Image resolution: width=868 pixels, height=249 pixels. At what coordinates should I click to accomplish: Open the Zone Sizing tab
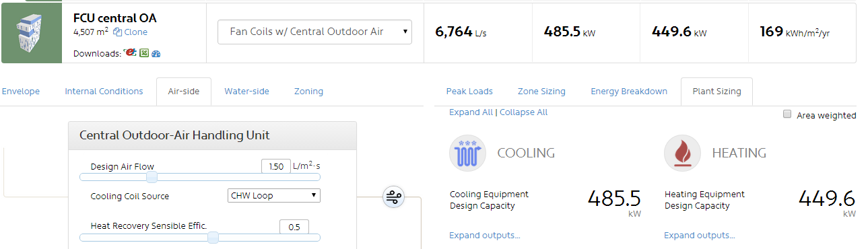coord(541,92)
